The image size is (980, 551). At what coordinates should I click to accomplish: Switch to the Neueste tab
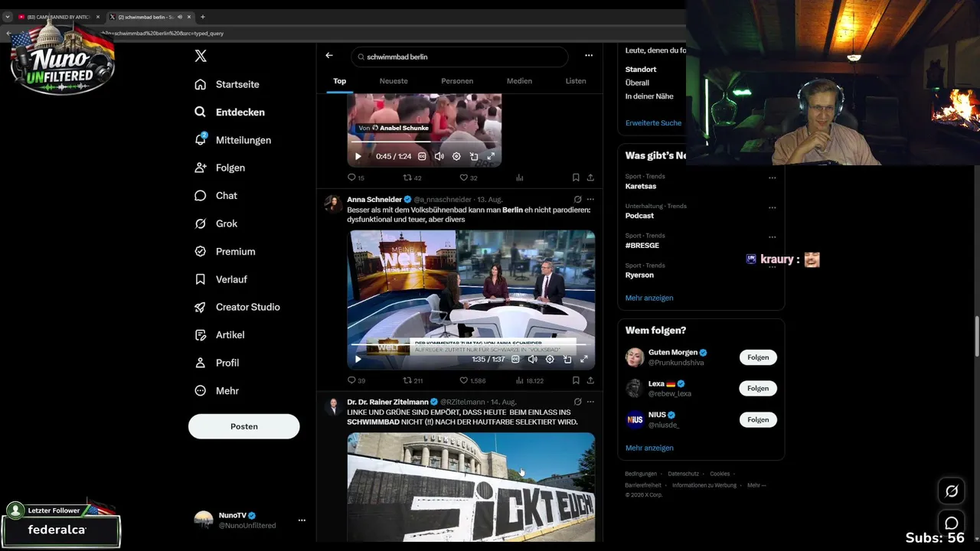(x=394, y=81)
